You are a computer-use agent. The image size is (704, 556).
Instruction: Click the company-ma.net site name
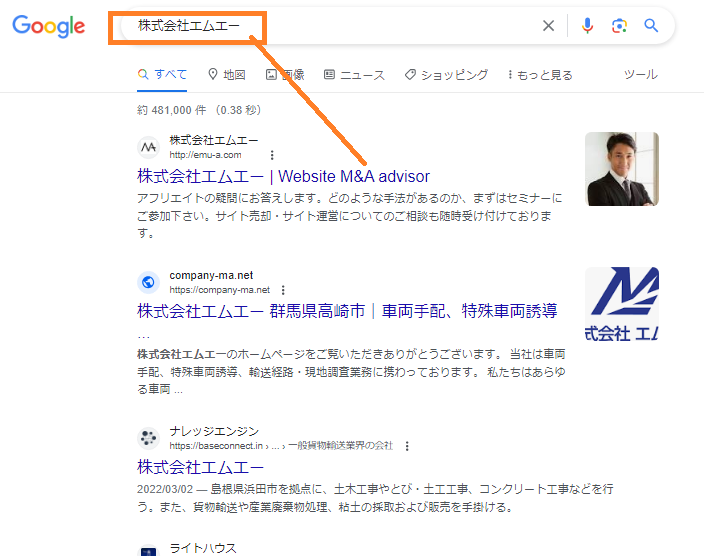[x=211, y=275]
